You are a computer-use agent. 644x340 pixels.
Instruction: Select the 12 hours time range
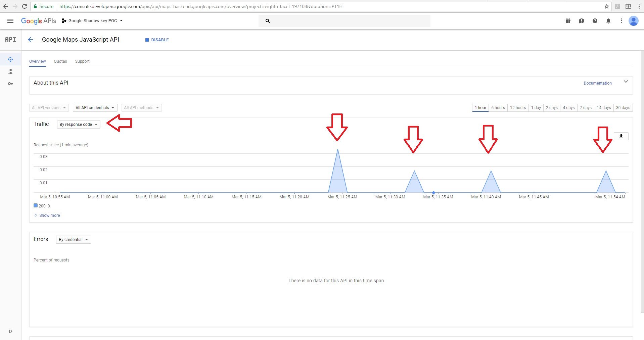(518, 108)
